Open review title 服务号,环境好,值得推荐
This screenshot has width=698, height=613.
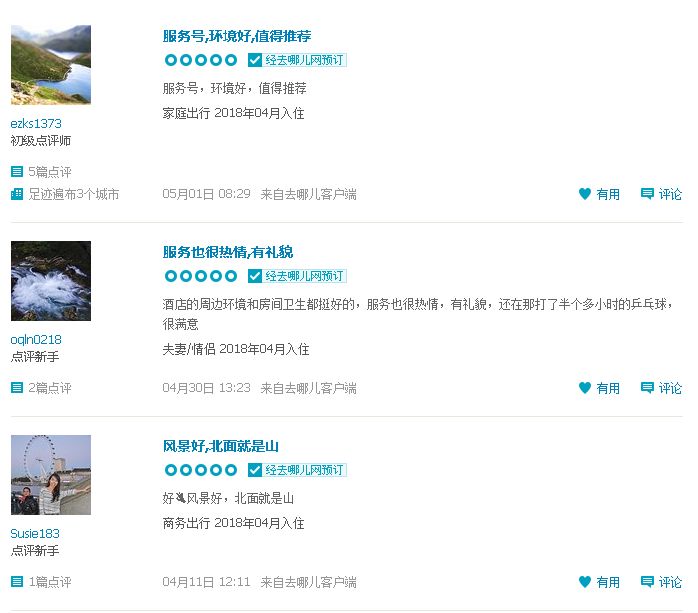click(x=237, y=36)
